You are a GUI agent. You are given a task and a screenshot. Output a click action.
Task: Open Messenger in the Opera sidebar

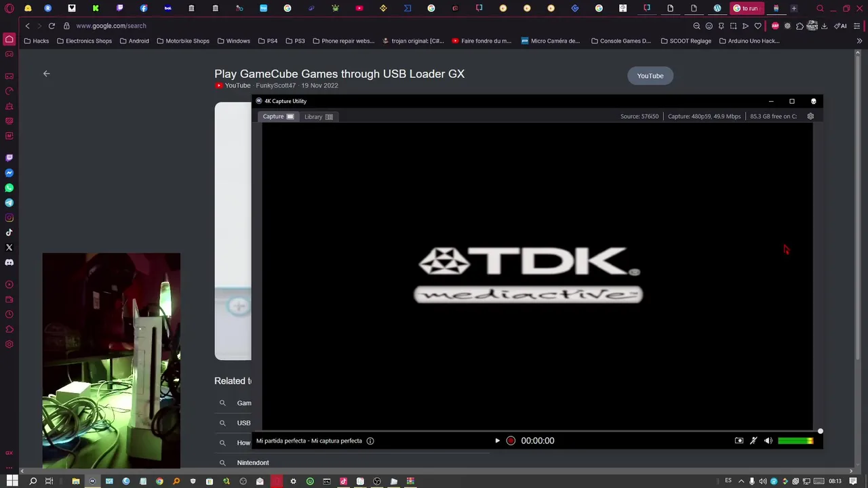(x=9, y=173)
